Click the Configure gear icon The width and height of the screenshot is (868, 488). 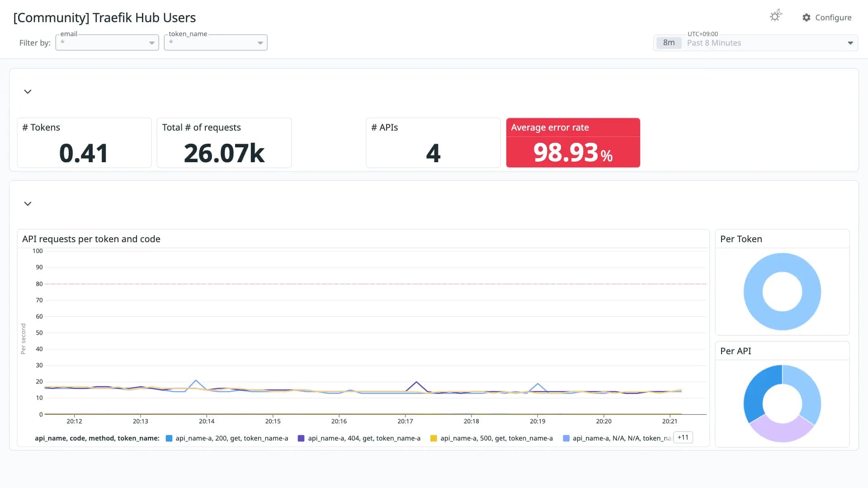click(x=807, y=18)
